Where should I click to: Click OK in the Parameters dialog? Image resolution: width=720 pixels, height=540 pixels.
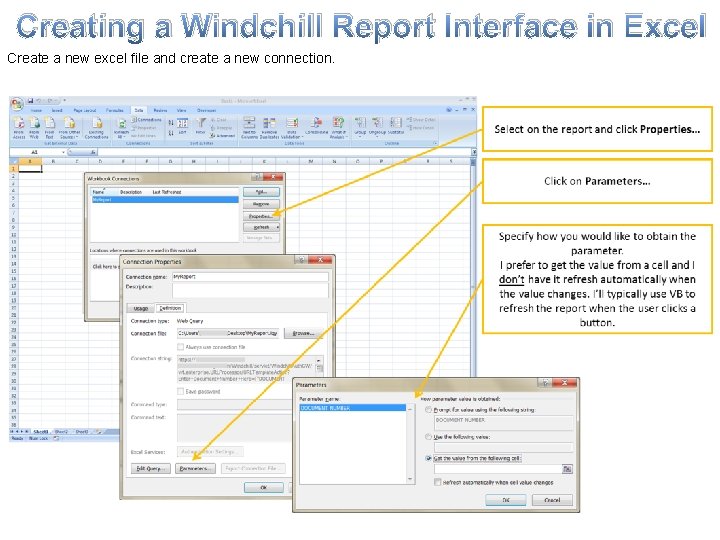506,500
